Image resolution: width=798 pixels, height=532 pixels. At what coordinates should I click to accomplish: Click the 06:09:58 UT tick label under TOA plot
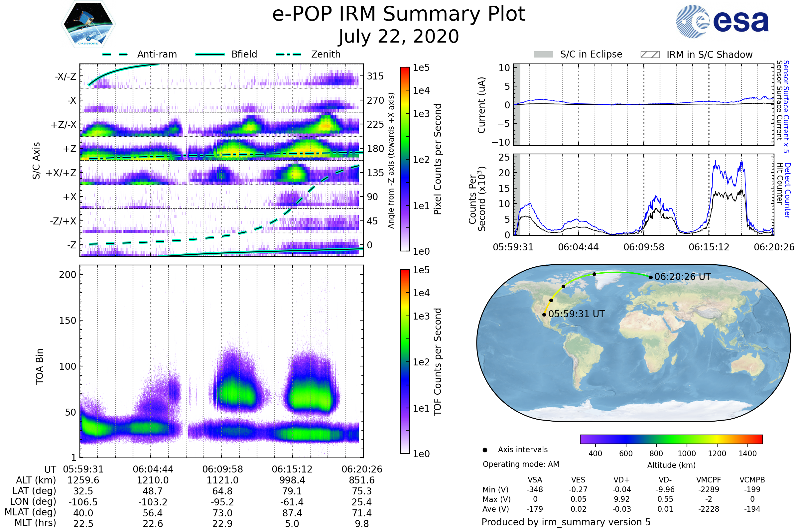[x=222, y=469]
